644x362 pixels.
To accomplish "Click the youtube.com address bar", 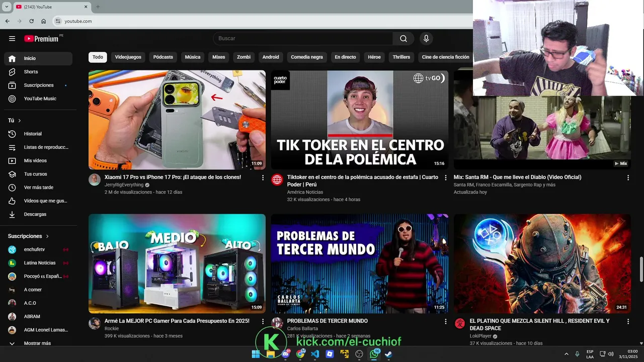I will point(262,21).
